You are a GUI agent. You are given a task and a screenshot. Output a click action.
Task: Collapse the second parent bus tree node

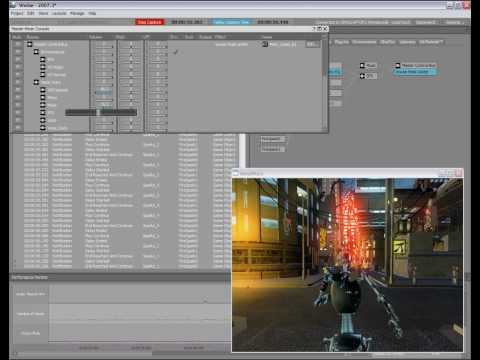36,82
